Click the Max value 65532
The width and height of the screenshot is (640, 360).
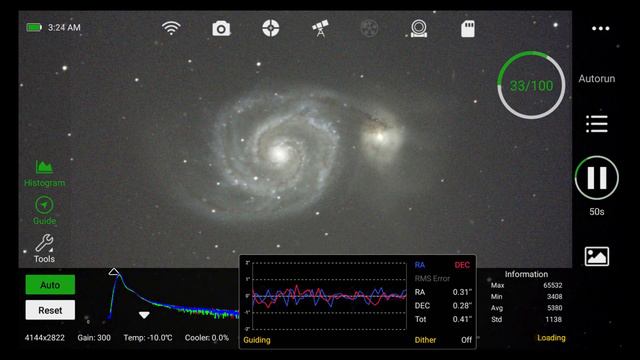point(553,285)
